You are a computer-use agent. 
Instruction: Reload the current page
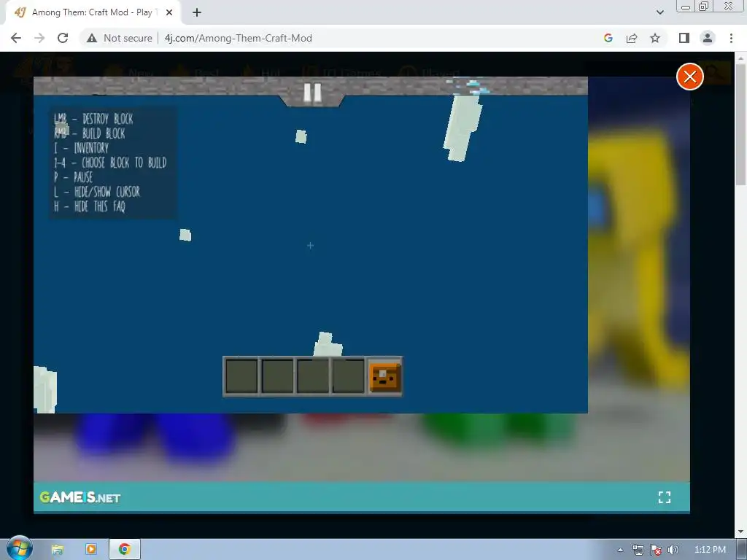click(63, 38)
